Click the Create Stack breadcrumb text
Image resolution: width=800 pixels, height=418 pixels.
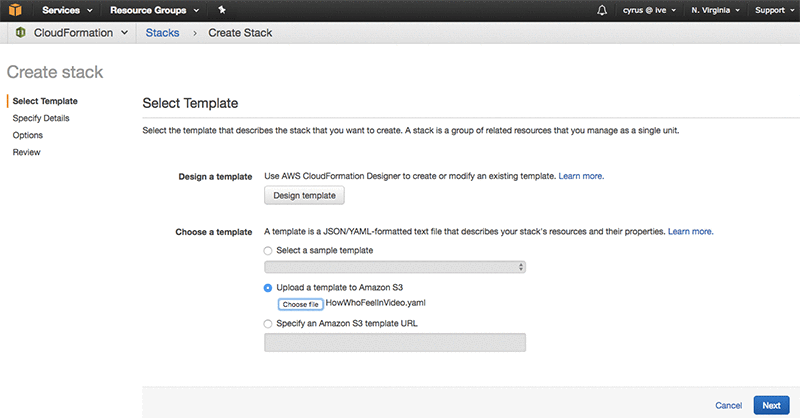[x=240, y=33]
